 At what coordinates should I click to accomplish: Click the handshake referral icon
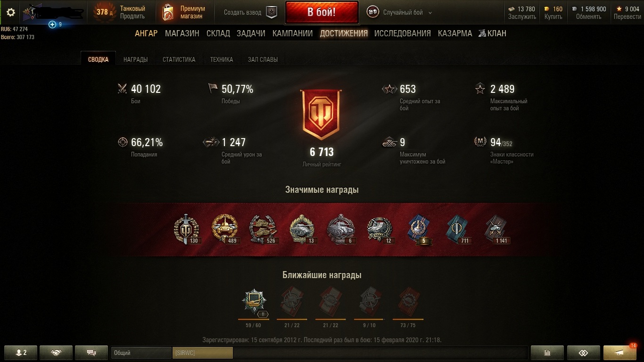coord(56,353)
